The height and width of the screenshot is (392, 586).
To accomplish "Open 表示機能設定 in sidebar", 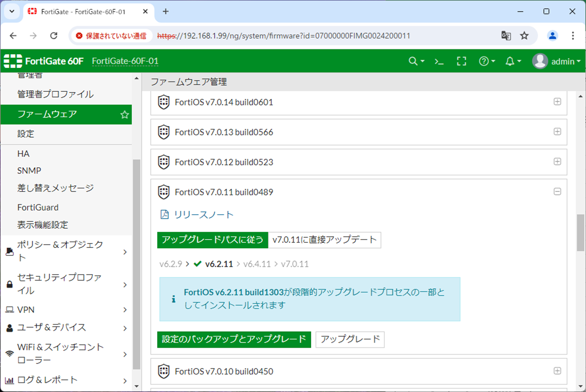I will coord(43,225).
